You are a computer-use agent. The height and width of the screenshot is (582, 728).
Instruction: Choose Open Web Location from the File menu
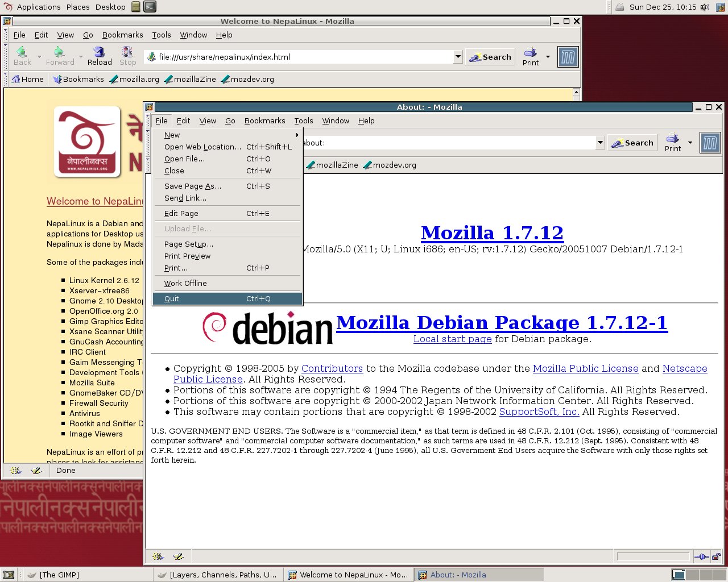point(227,147)
